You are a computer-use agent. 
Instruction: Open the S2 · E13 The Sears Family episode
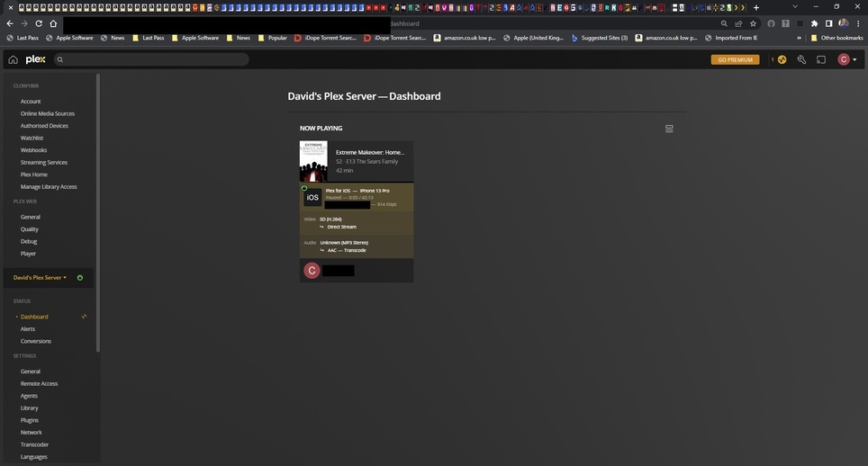pyautogui.click(x=367, y=161)
